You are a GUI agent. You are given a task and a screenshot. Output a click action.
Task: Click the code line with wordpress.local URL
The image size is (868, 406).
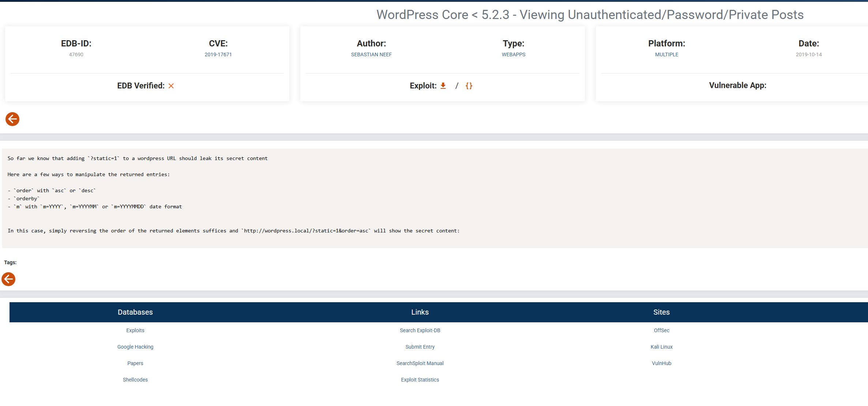tap(233, 231)
